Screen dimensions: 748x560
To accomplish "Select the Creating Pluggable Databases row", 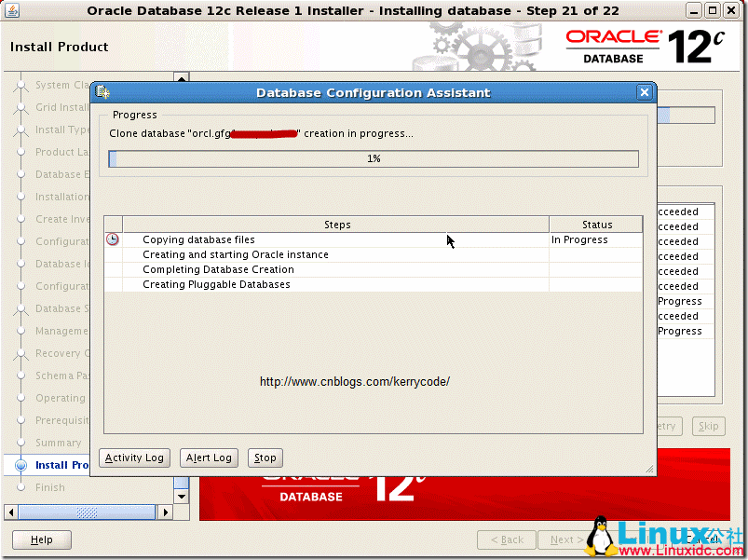I will (279, 284).
